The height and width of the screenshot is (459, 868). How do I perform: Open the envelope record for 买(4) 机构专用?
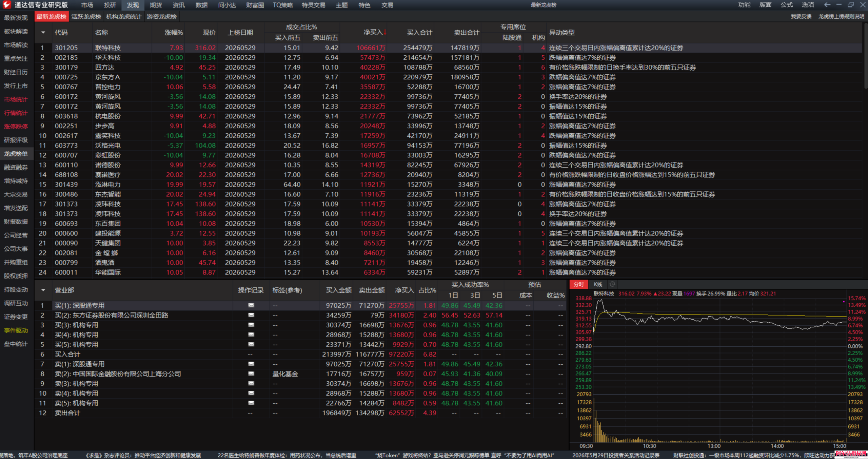251,334
